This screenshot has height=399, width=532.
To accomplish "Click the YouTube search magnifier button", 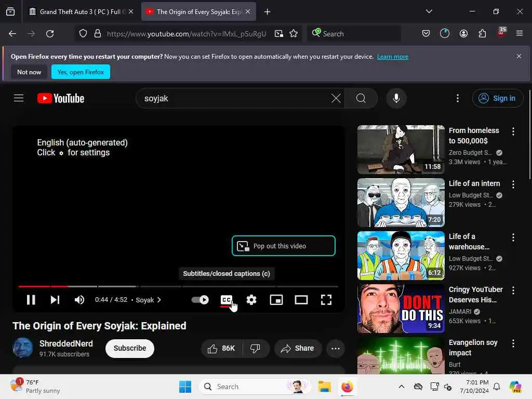I will coord(361,98).
